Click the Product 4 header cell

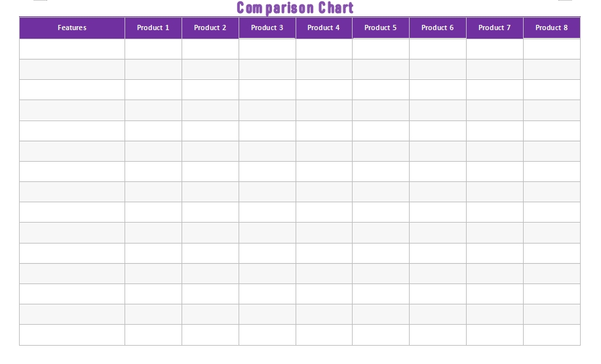click(324, 28)
